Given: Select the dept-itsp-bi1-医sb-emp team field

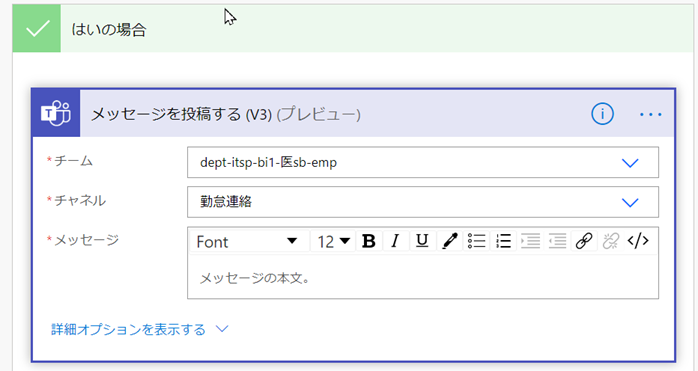Looking at the screenshot, I should (423, 163).
